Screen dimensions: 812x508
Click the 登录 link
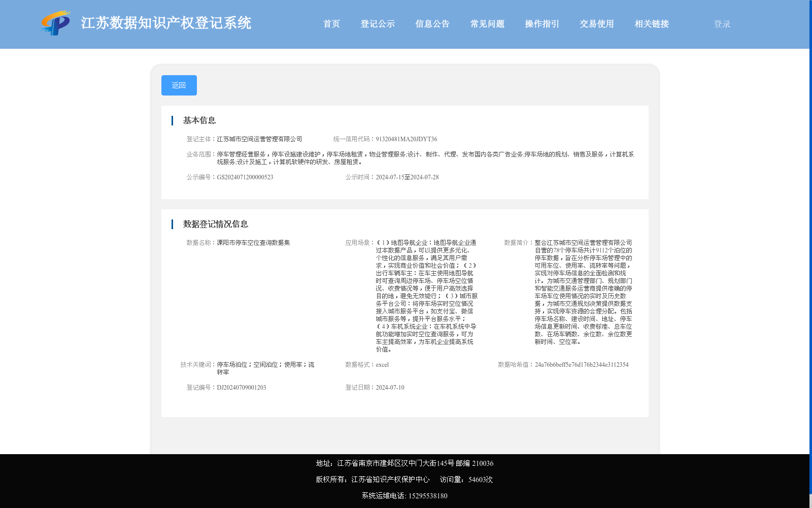coord(722,24)
